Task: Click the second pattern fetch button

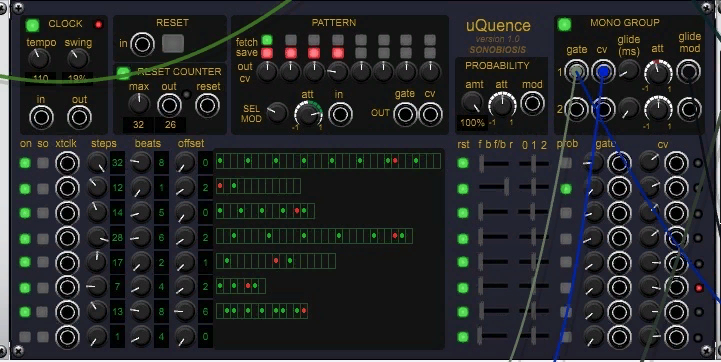Action: (x=291, y=40)
